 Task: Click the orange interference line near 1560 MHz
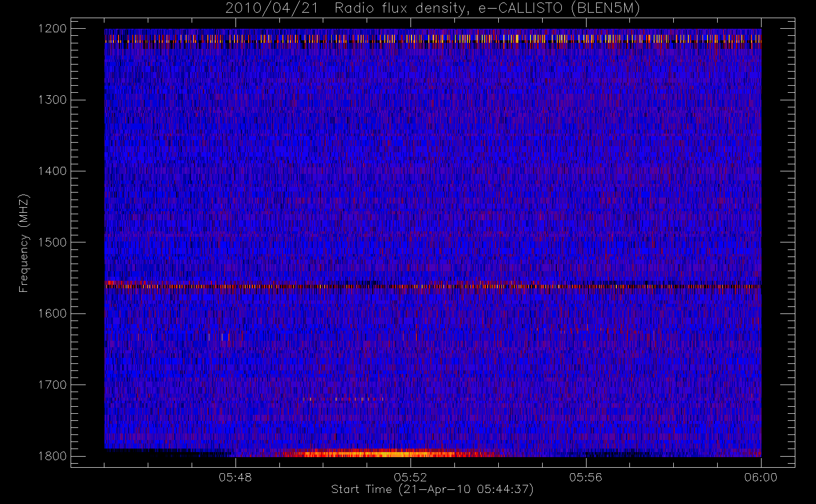click(433, 286)
